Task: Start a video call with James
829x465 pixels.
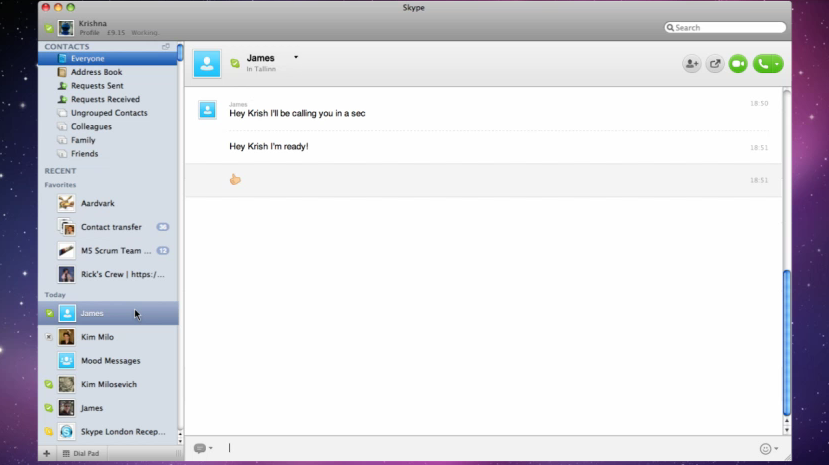Action: (738, 64)
